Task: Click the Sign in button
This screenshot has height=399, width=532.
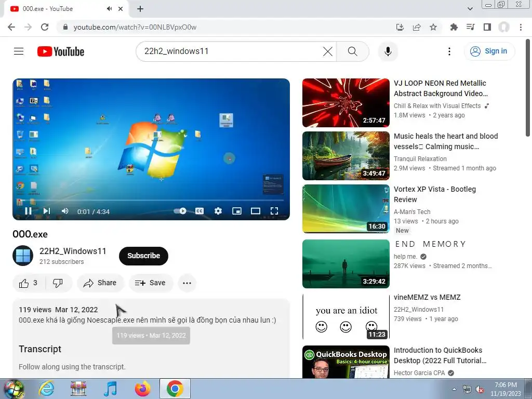Action: point(489,51)
